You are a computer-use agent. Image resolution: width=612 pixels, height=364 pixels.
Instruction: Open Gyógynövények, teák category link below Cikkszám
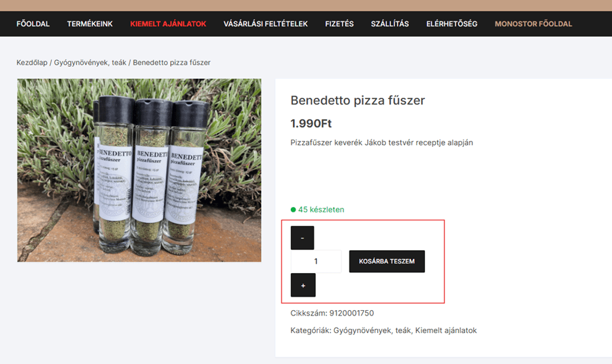[372, 330]
